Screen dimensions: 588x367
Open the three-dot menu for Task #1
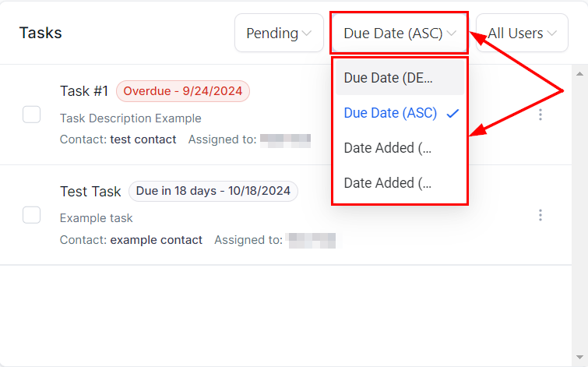(540, 115)
